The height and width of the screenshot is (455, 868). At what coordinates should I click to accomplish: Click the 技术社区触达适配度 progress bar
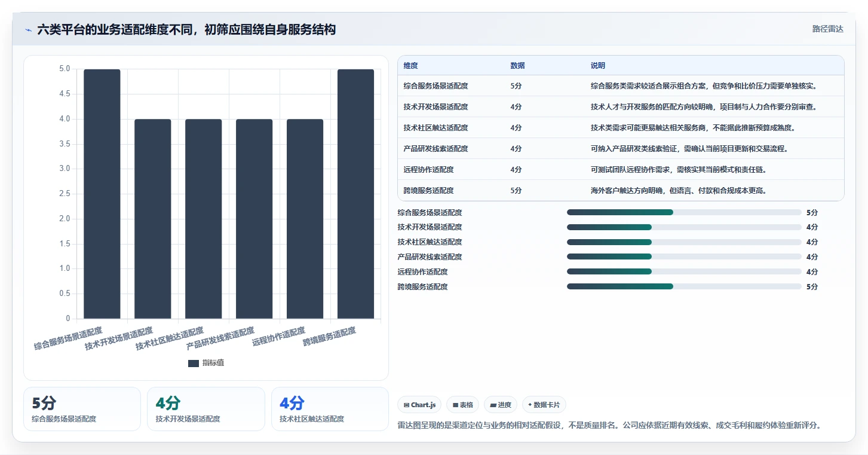tap(684, 242)
